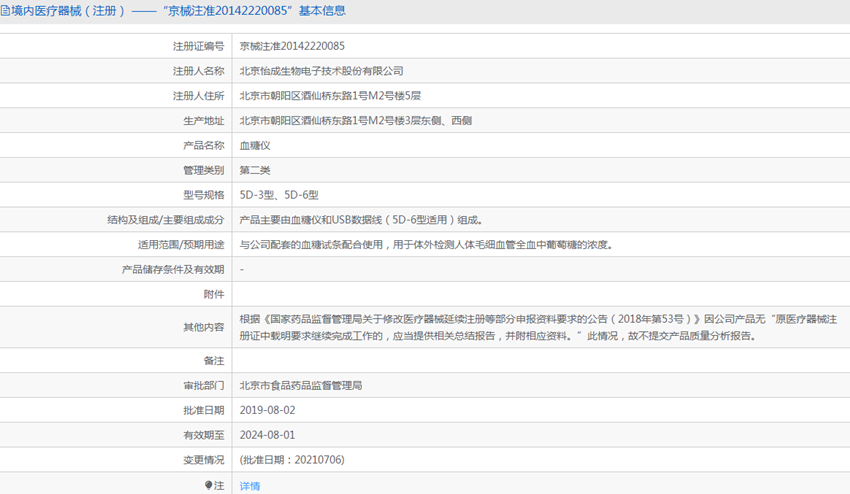Screen dimensions: 850x494
Task: Click the 适用范围/预期用途 label
Action: click(181, 245)
